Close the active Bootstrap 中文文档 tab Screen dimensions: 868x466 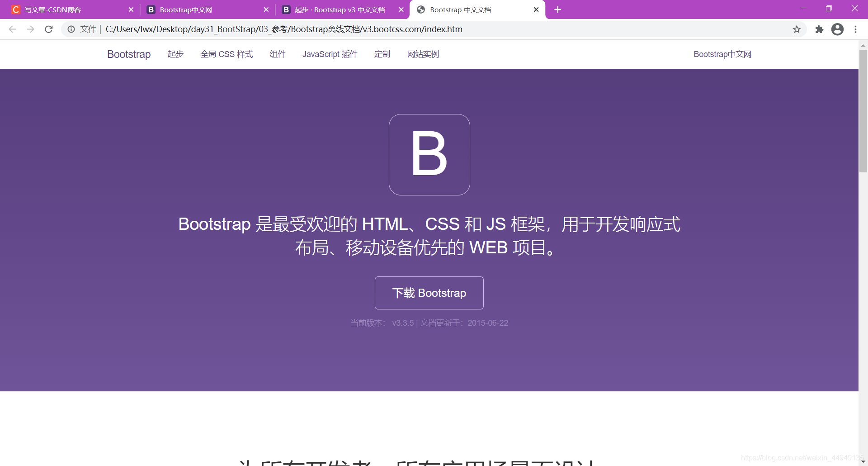(x=536, y=10)
